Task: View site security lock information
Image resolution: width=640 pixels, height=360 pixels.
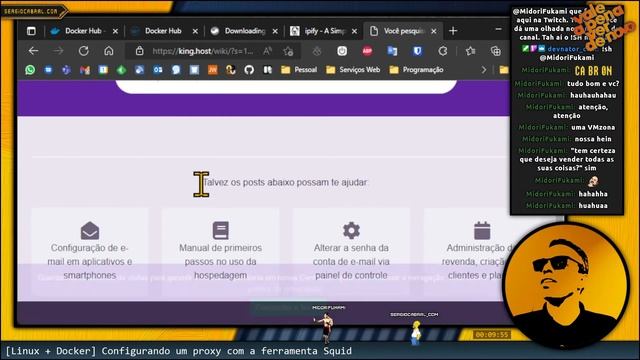Action: coord(140,51)
